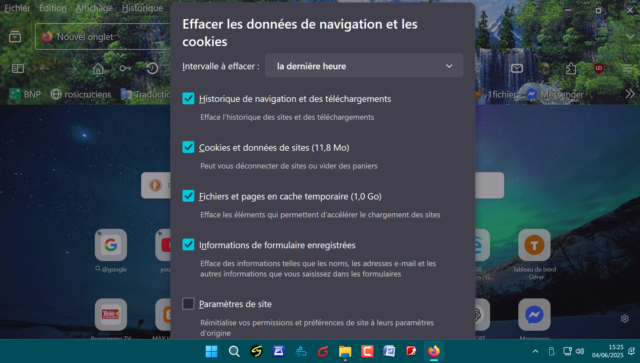Open the clock showing 15:25
The width and height of the screenshot is (640, 363).
(x=608, y=351)
